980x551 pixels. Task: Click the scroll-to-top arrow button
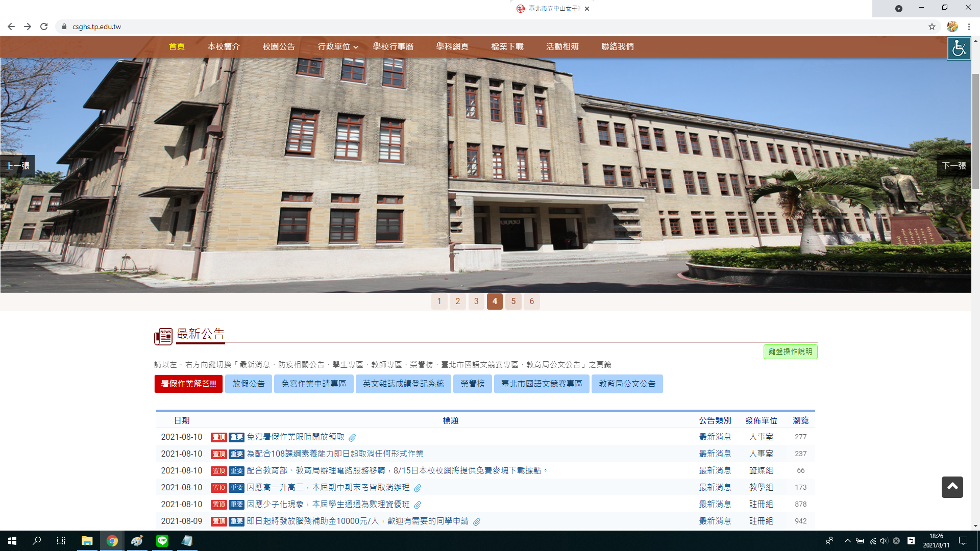[x=952, y=487]
